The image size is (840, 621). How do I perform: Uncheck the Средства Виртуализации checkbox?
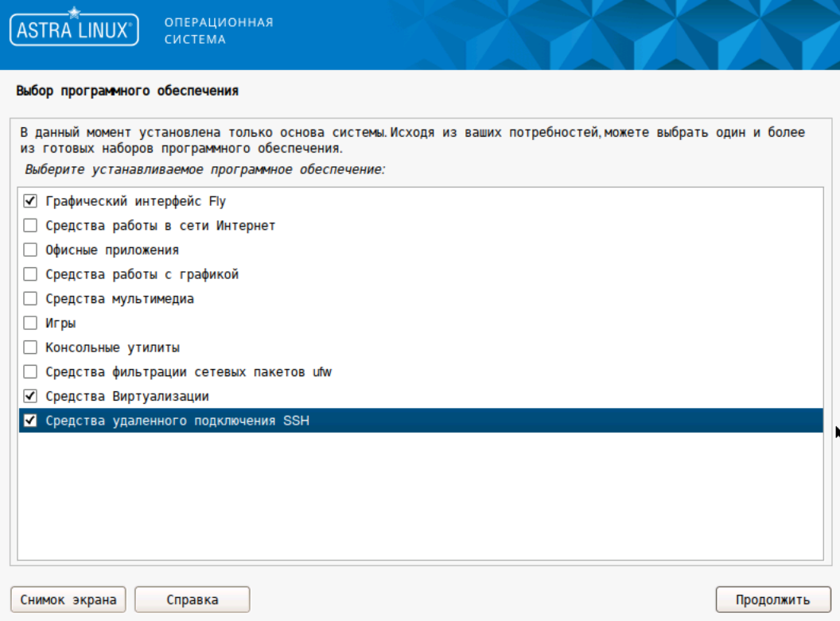click(30, 396)
